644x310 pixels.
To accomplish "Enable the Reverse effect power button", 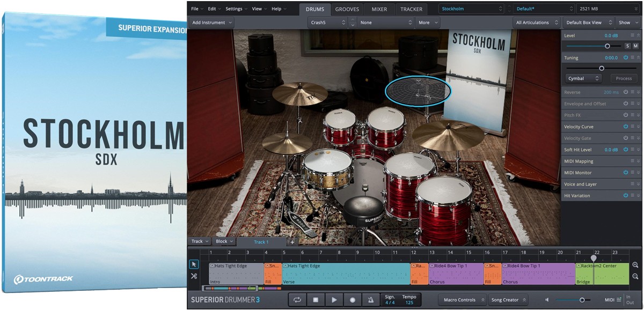I will tap(626, 92).
